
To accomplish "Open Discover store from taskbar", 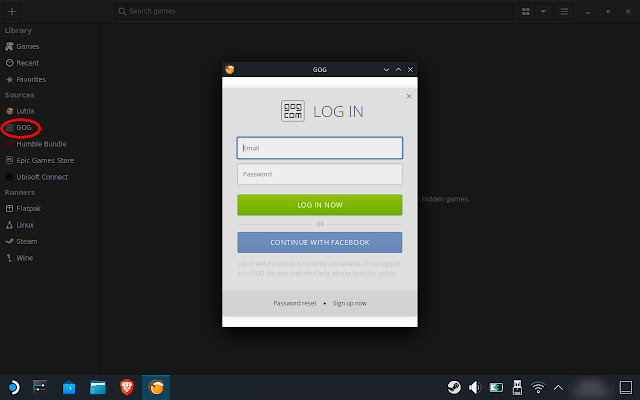I will (69, 387).
